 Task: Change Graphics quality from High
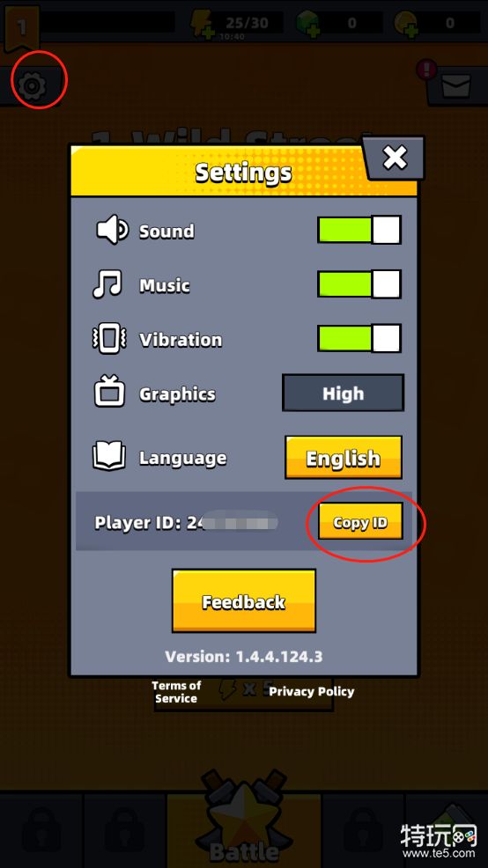[x=344, y=393]
